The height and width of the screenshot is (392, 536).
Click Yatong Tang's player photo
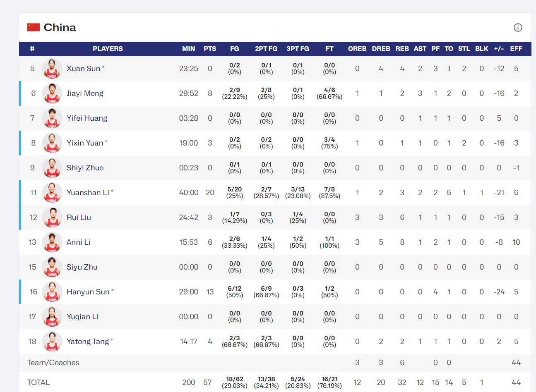[52, 342]
